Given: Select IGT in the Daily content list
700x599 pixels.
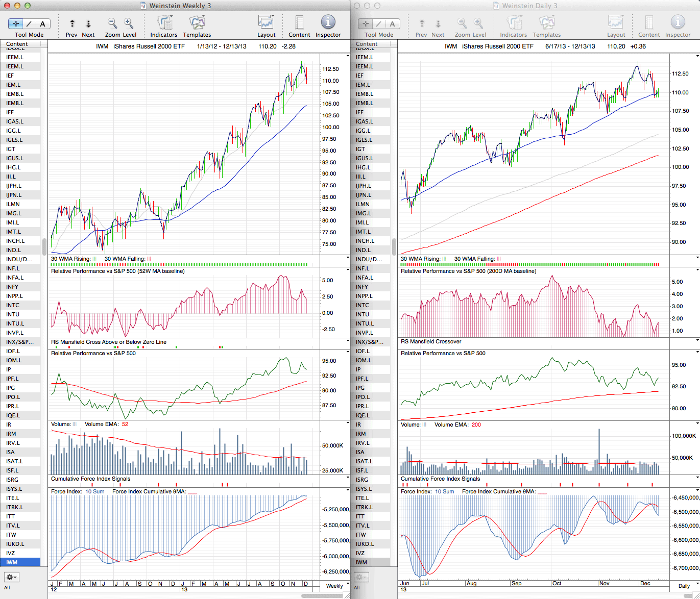Looking at the screenshot, I should click(370, 148).
